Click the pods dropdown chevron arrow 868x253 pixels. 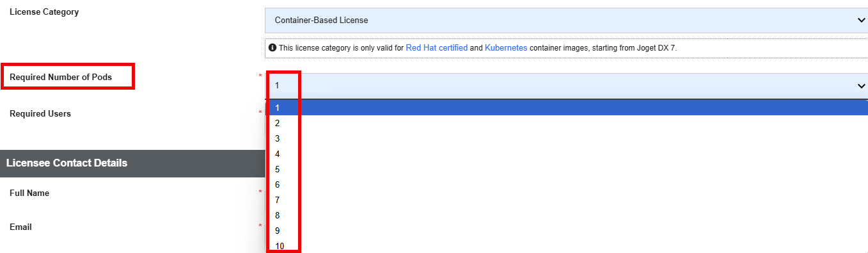point(861,86)
